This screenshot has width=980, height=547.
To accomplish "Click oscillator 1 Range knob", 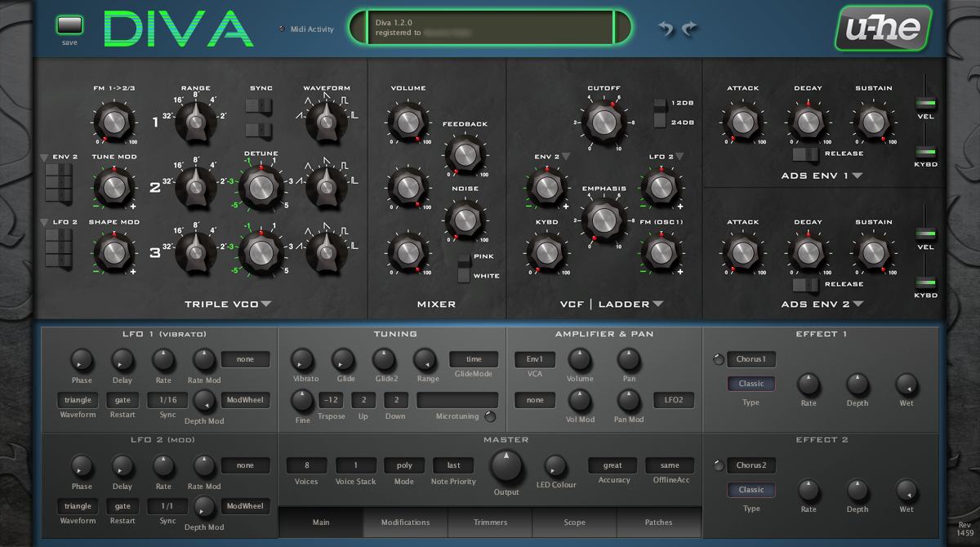I will 195,122.
